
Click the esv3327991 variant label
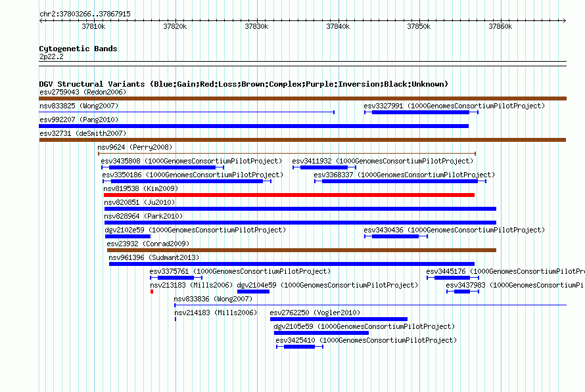(454, 106)
